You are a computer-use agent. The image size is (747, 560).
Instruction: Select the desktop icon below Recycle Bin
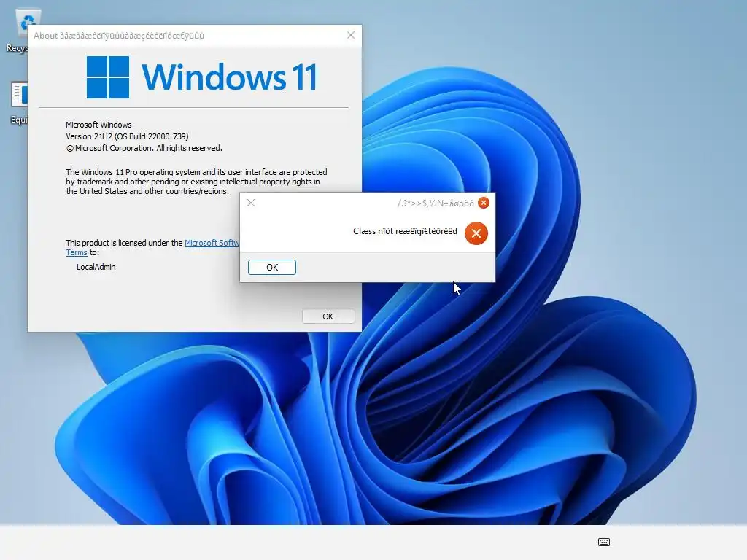[x=19, y=102]
